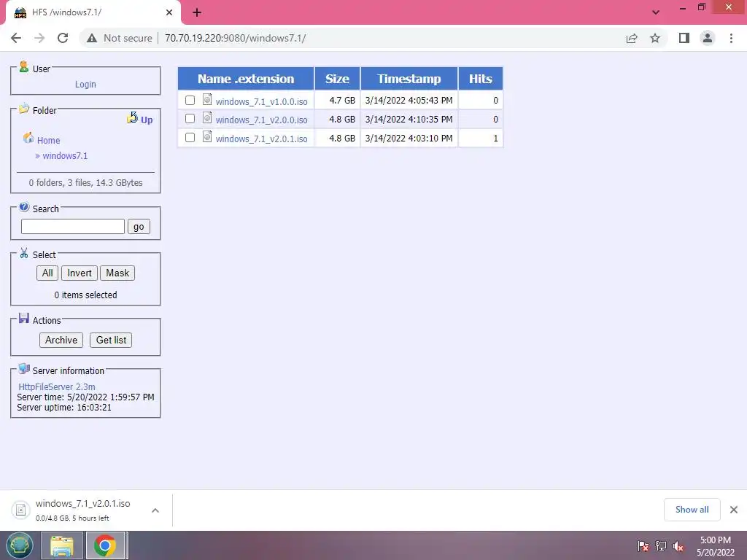The image size is (747, 560).
Task: Click the Home folder icon
Action: coord(28,138)
